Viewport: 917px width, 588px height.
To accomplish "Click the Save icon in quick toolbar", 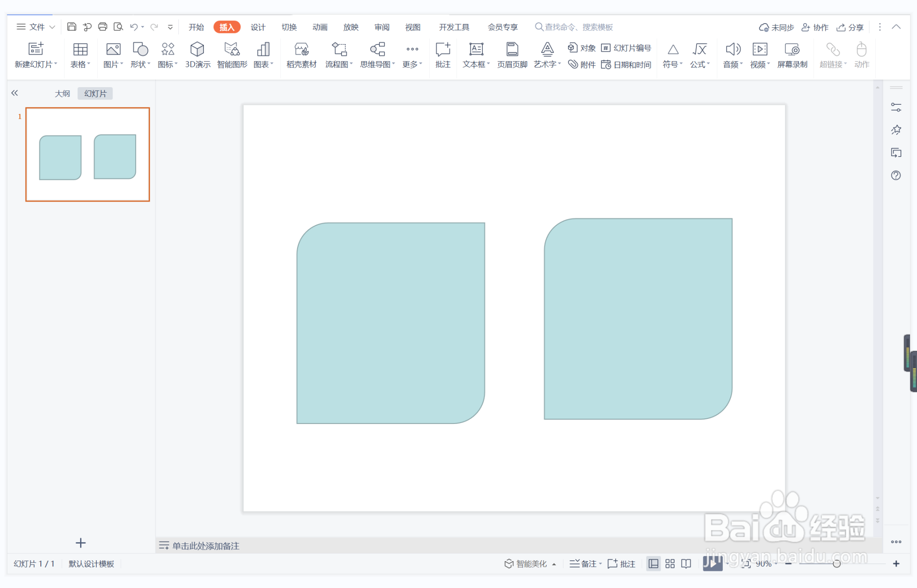I will (71, 27).
